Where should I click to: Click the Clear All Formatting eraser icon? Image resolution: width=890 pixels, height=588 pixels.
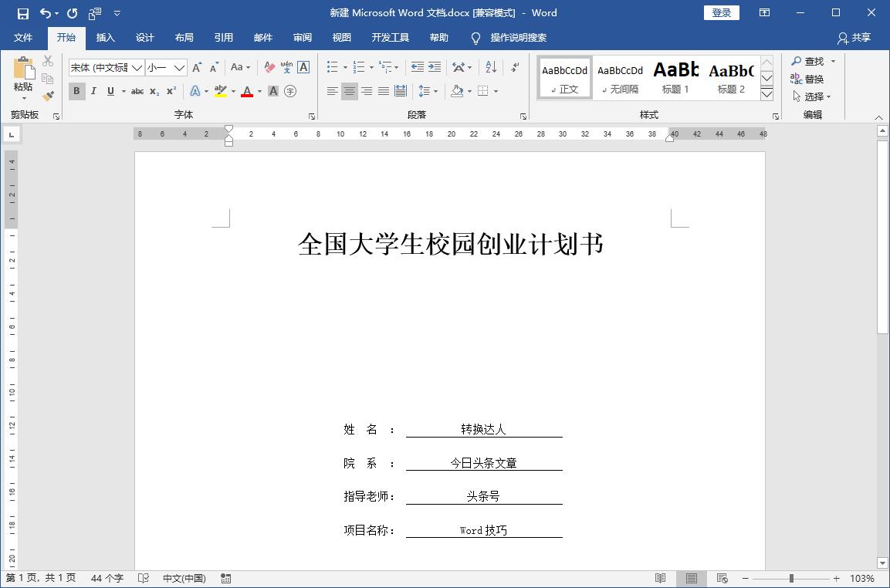269,67
